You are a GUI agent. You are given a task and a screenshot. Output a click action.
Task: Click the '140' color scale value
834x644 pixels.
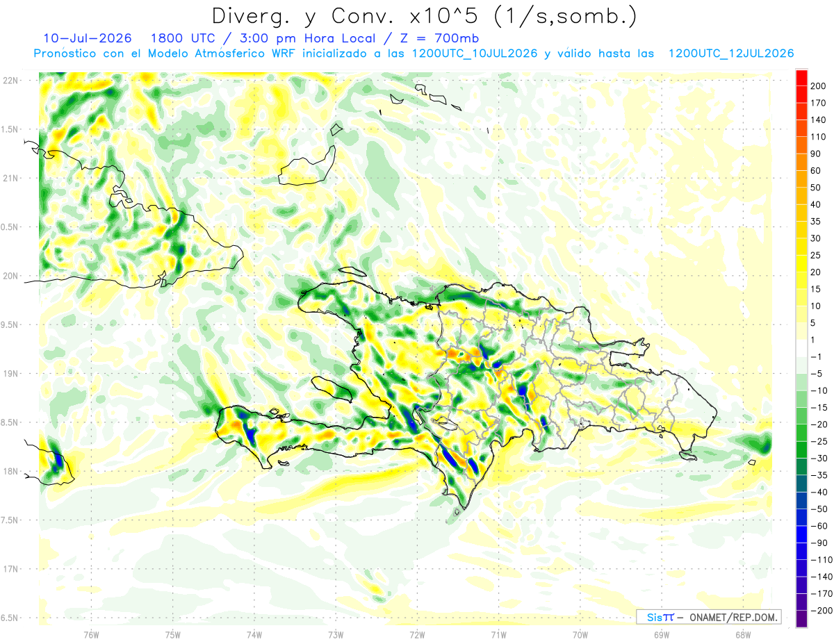[x=818, y=120]
